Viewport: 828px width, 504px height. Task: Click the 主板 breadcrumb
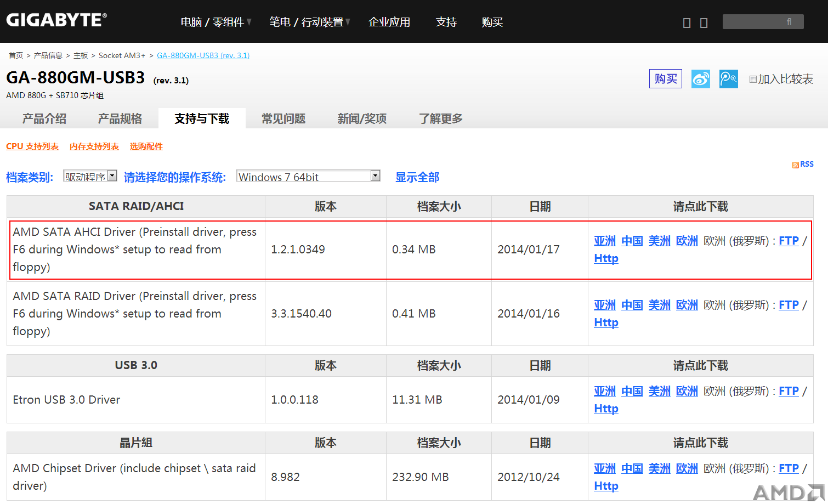click(81, 55)
